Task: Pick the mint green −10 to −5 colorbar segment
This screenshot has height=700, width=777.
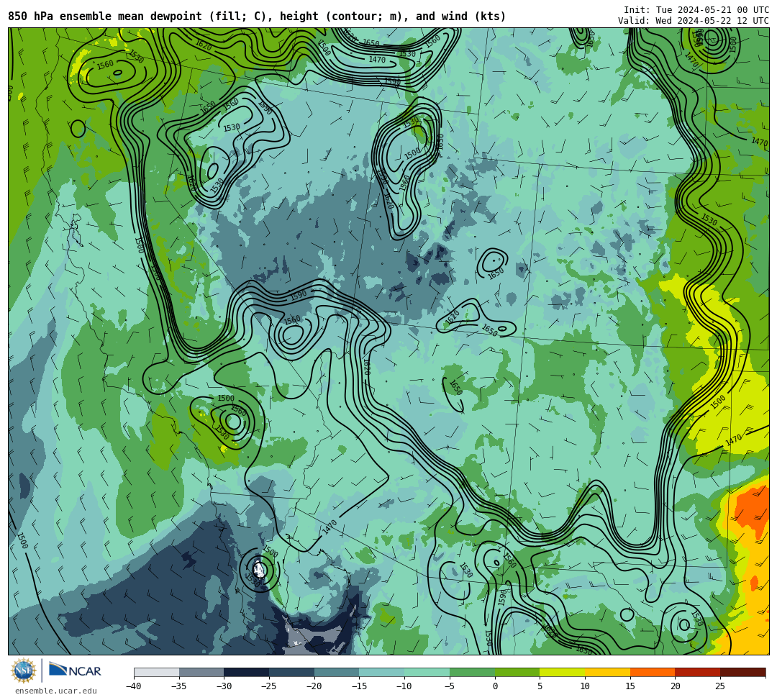Action: [x=427, y=672]
